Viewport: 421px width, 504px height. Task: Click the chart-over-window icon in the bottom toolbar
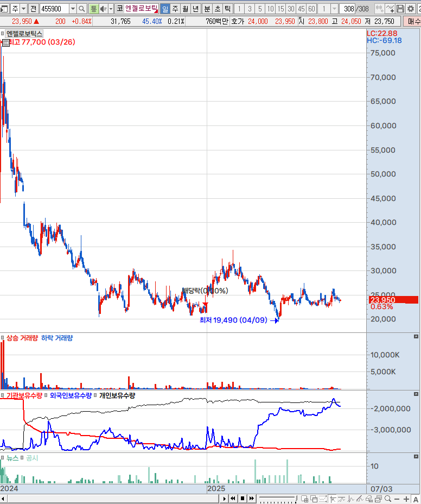[x=378, y=499]
